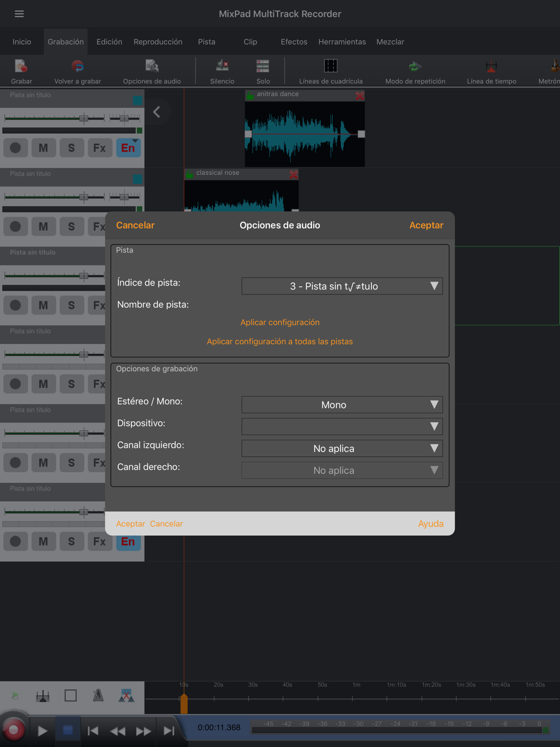Click the Ayuda link in dialog
Viewport: 560px width, 747px height.
(x=431, y=524)
